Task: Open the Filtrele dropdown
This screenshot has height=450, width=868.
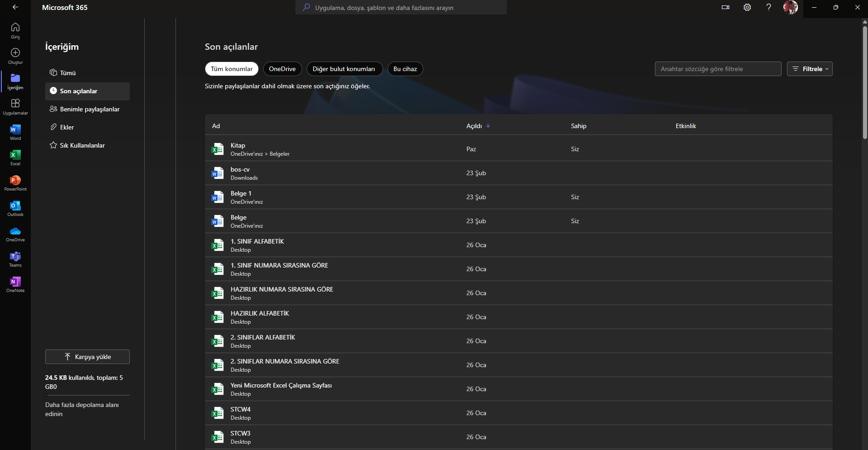Action: coord(810,69)
